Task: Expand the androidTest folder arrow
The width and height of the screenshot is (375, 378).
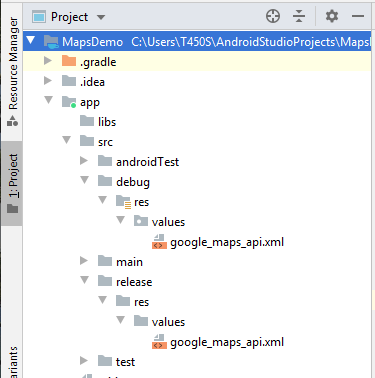Action: 84,161
